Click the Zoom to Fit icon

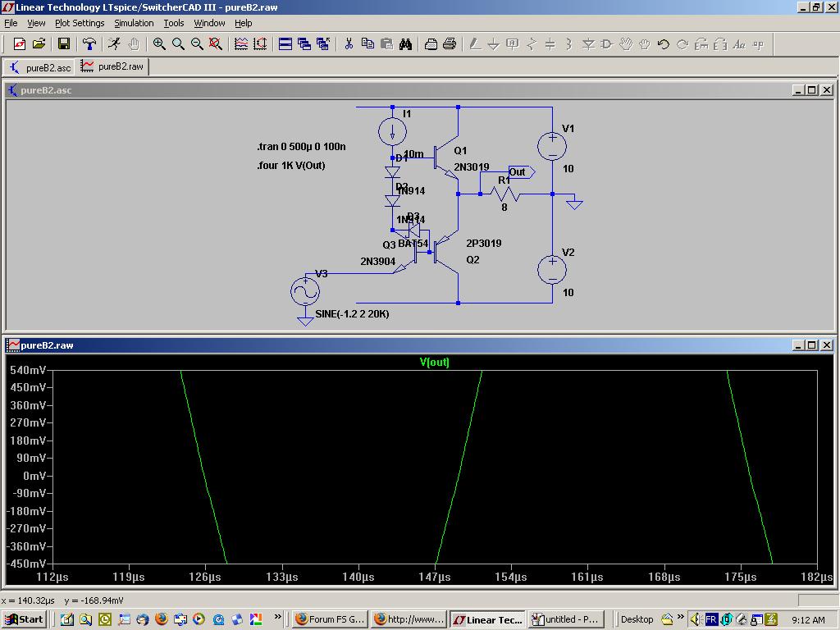click(216, 44)
